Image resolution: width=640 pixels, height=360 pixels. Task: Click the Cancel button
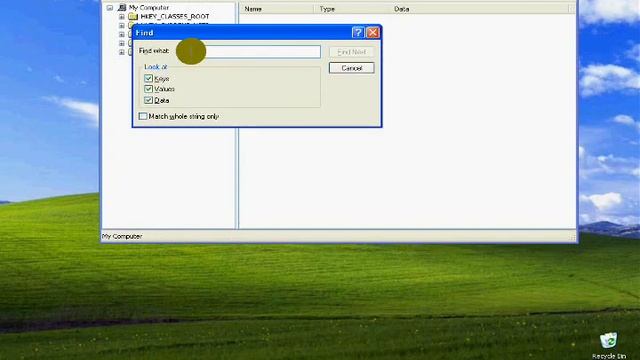click(x=351, y=68)
